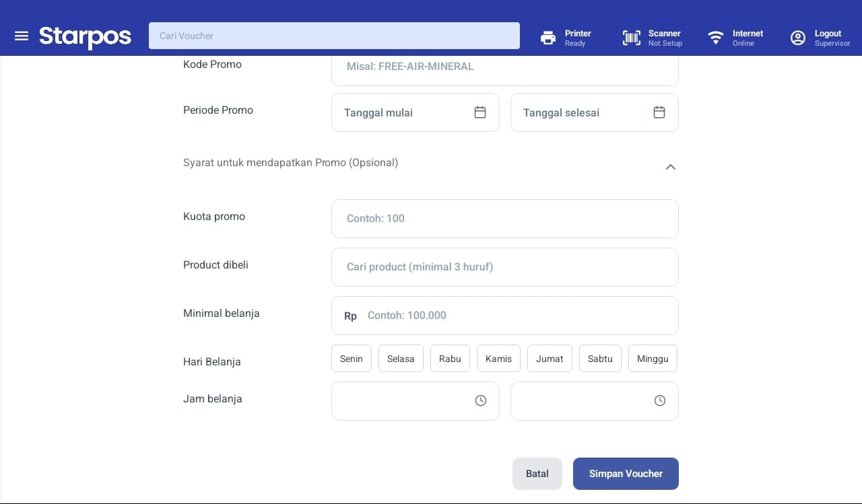This screenshot has height=504, width=862.
Task: Toggle Minggu shopping day
Action: click(653, 359)
